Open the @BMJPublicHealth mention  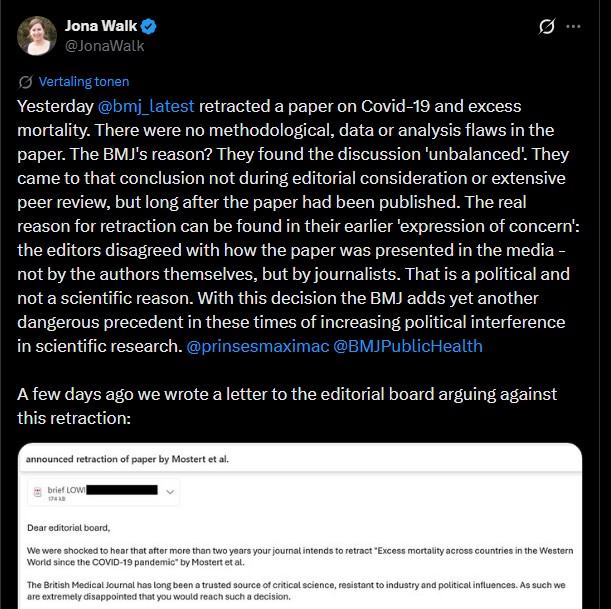408,346
